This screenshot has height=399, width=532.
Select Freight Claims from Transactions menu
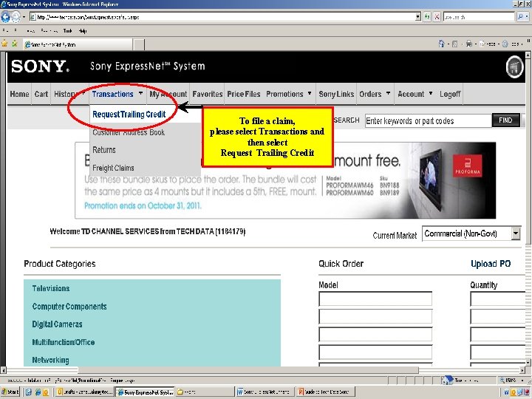(x=113, y=168)
